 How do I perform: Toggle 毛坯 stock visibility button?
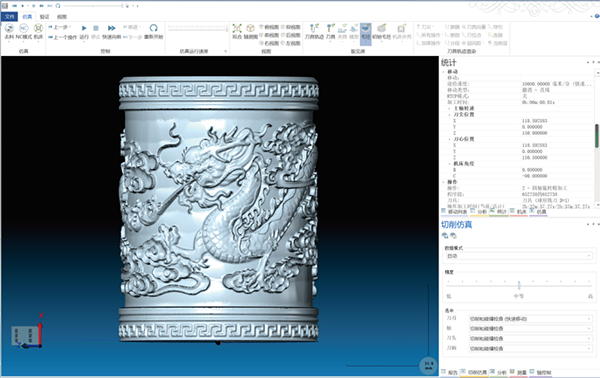point(366,32)
